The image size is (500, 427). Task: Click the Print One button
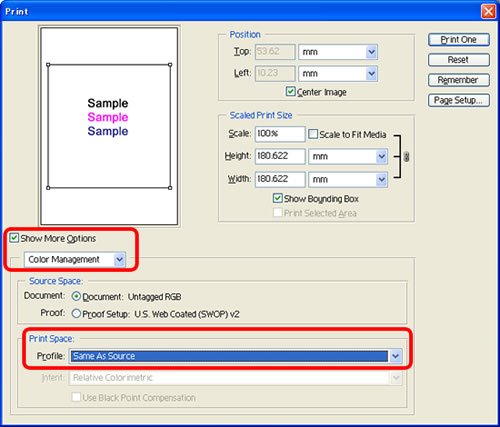pyautogui.click(x=459, y=40)
